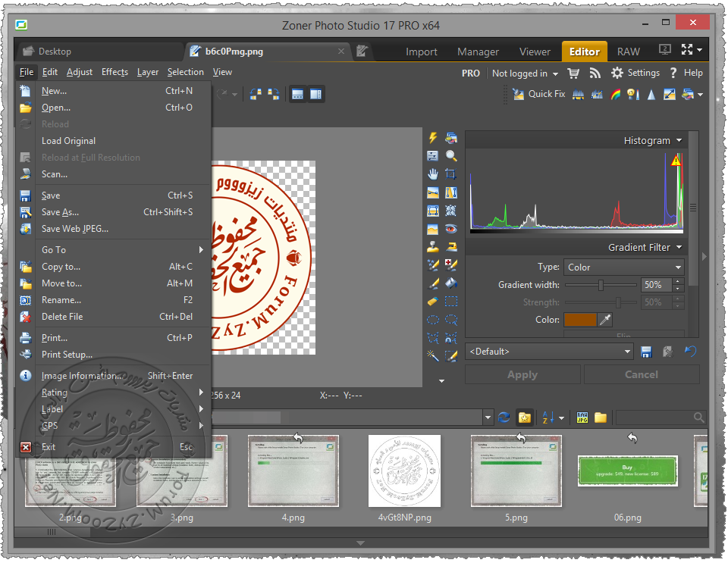Screen dimensions: 728x563
Task: Open the Resize image tool
Action: (670, 95)
